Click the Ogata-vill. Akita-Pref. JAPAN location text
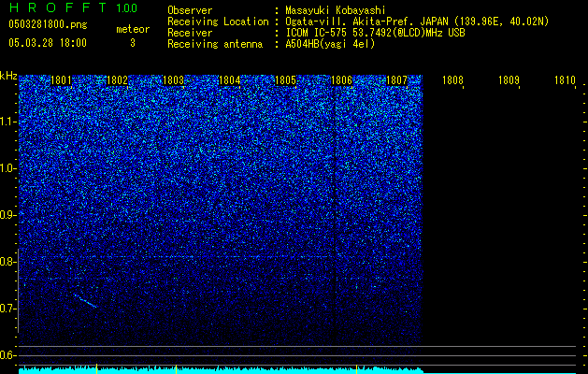This screenshot has height=374, width=588. pyautogui.click(x=417, y=22)
